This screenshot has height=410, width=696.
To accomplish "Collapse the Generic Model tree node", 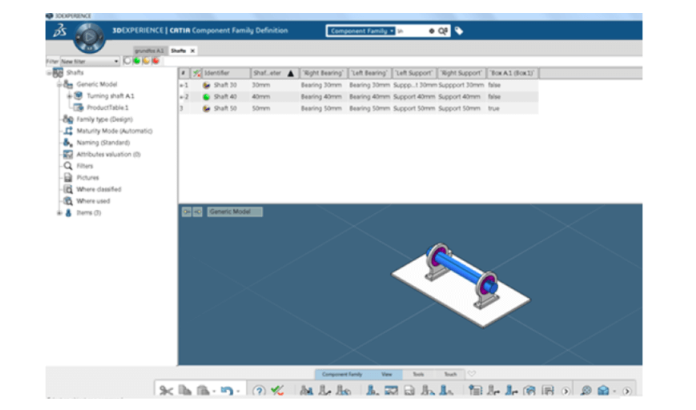I will (59, 84).
